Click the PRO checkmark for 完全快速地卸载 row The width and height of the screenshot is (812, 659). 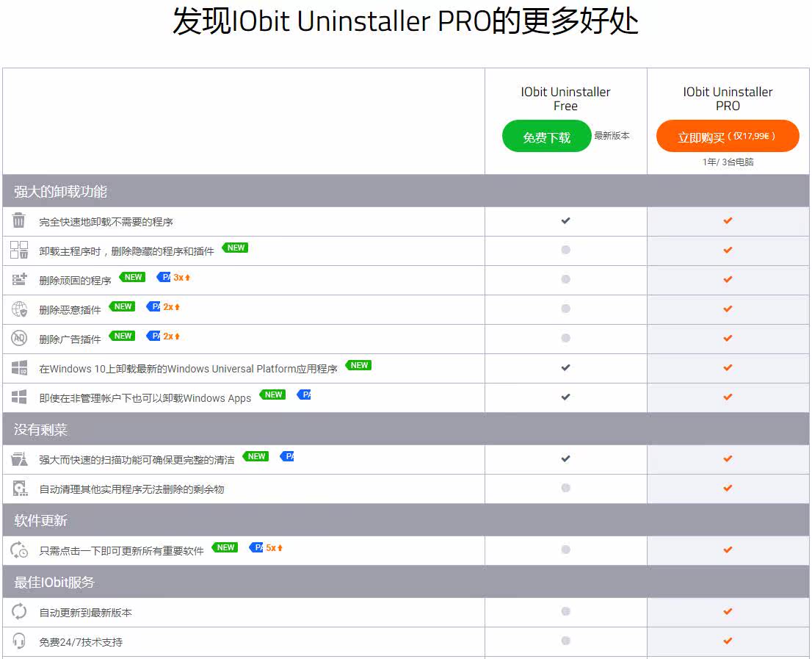coord(728,220)
